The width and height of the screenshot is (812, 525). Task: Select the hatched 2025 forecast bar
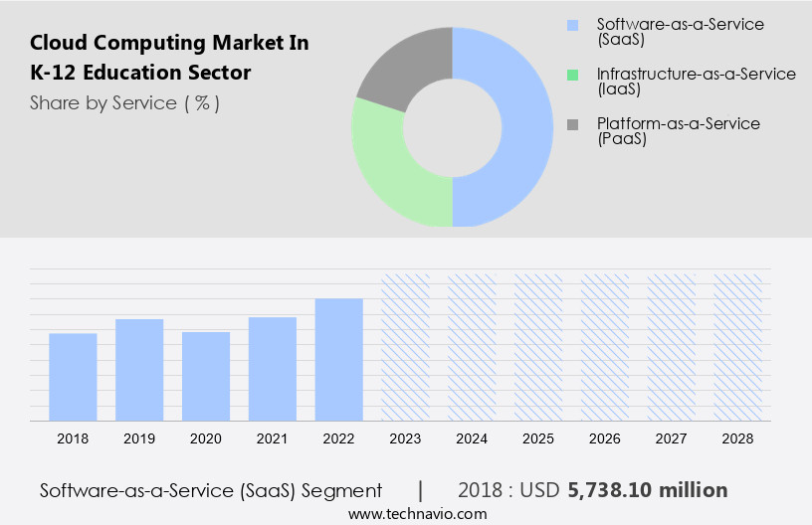538,346
